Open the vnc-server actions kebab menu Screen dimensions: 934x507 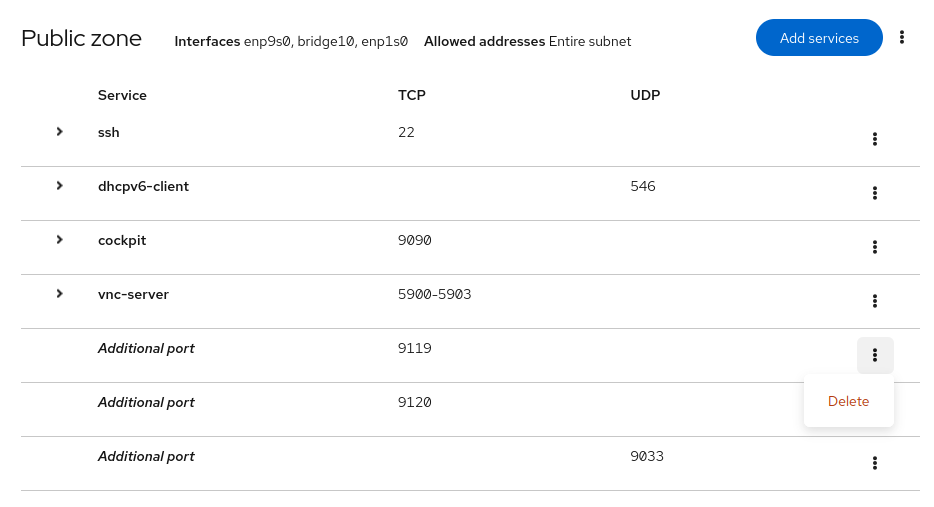pyautogui.click(x=875, y=302)
